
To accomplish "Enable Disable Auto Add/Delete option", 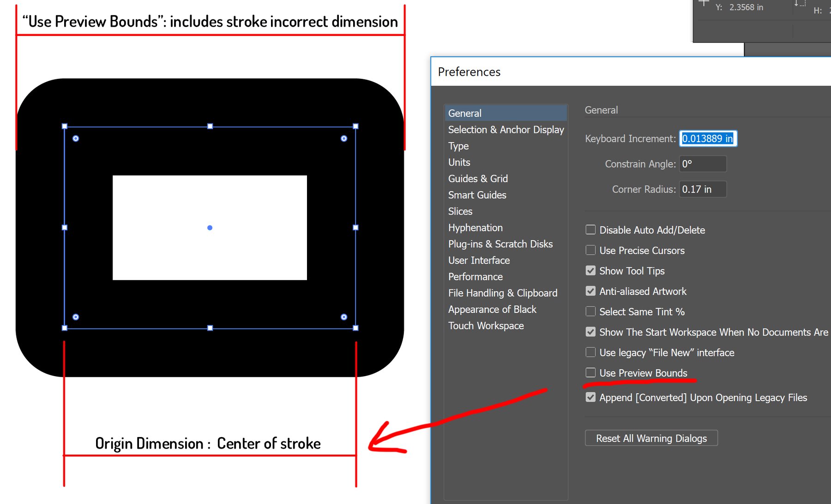I will pyautogui.click(x=590, y=229).
